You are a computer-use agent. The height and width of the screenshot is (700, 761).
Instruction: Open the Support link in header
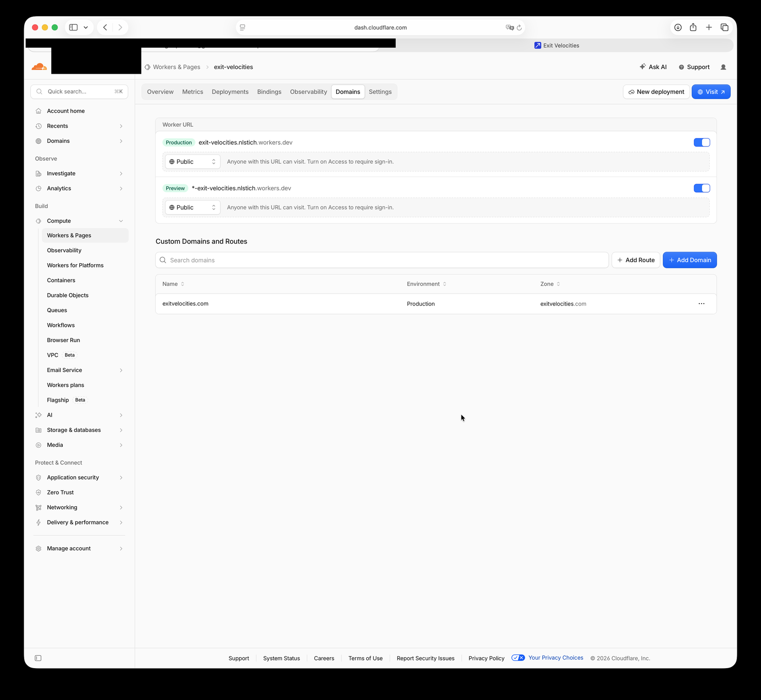pos(694,67)
